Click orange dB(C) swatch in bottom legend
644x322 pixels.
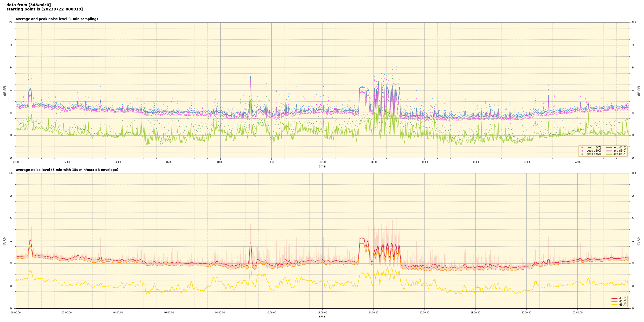pos(614,301)
